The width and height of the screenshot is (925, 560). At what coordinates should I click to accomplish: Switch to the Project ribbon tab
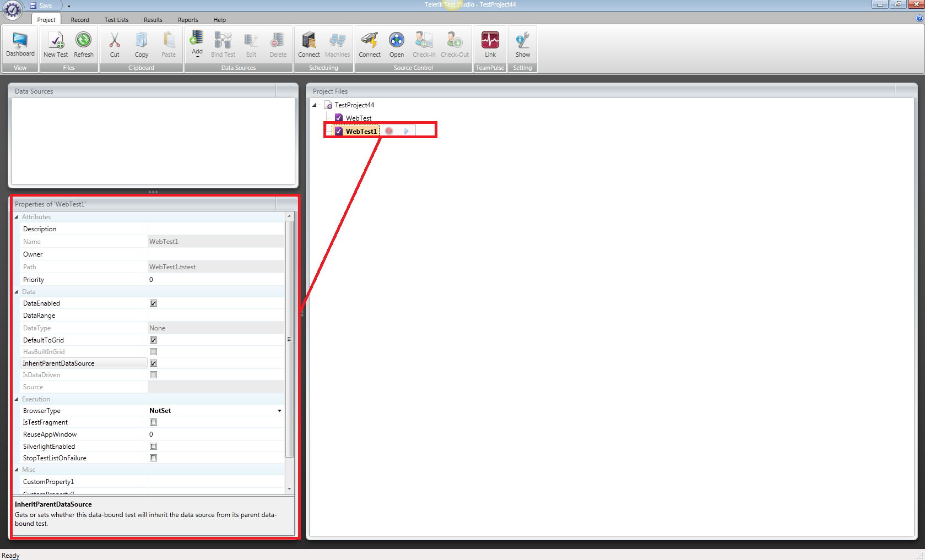click(x=46, y=20)
